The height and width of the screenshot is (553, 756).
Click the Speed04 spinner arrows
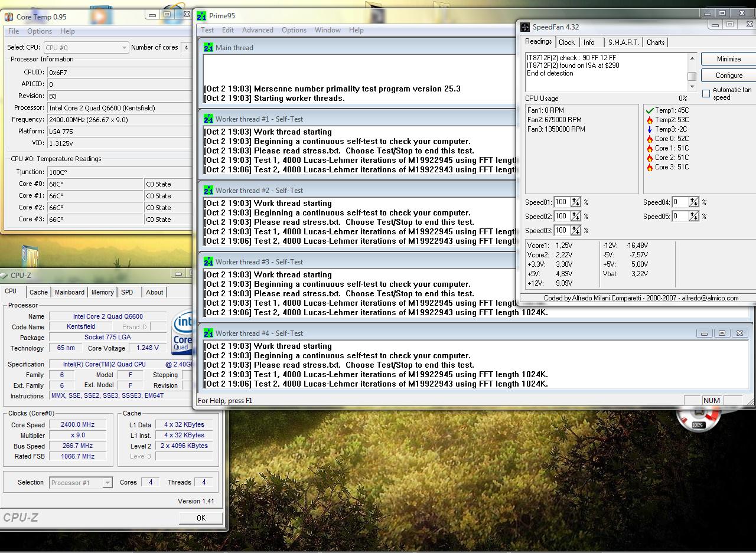[694, 202]
